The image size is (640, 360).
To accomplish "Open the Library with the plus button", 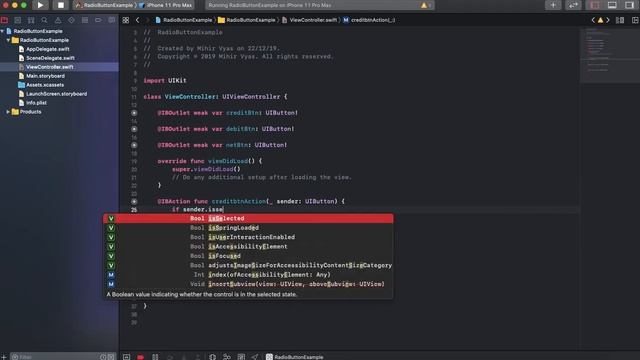I will 553,5.
